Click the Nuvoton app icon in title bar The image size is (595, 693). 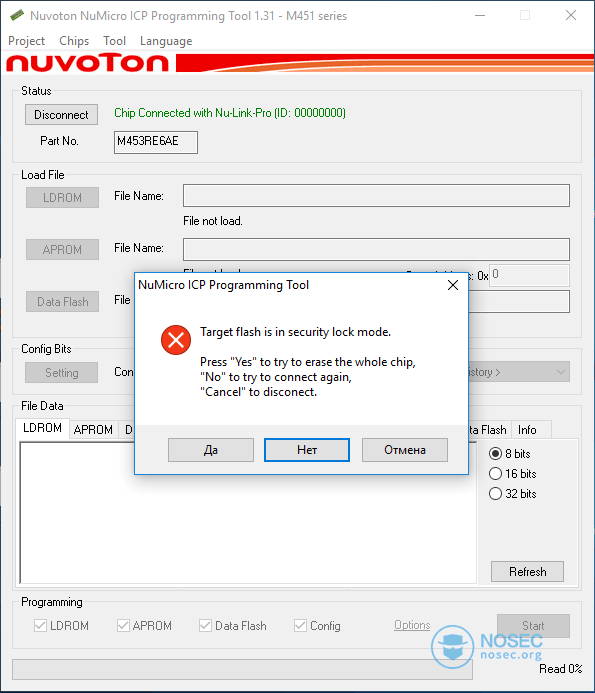pyautogui.click(x=17, y=15)
